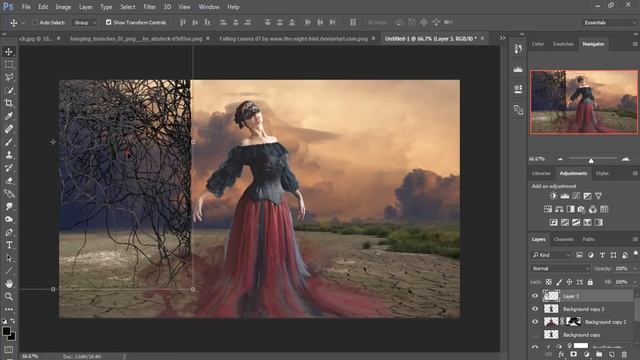
Task: Show the hidden Background copy layer
Action: (x=535, y=335)
